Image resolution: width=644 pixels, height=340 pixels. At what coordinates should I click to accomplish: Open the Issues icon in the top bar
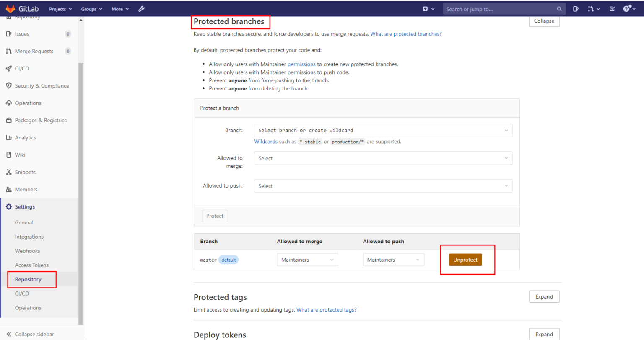tap(575, 8)
